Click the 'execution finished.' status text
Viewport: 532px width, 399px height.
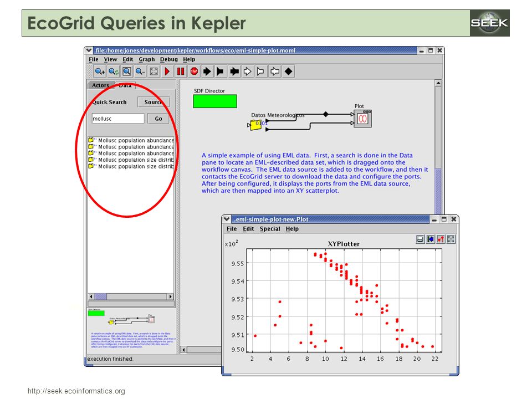(x=110, y=359)
